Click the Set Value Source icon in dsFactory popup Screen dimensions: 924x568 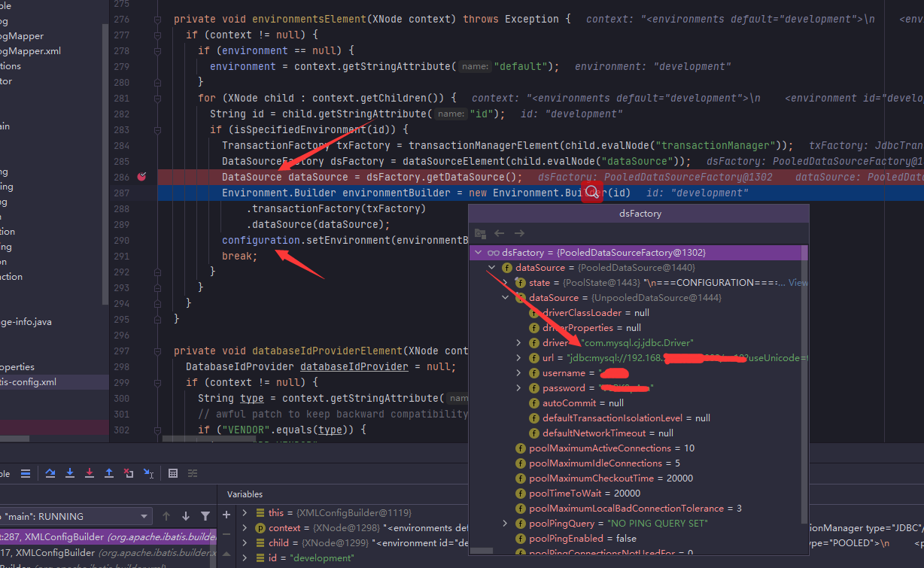[x=480, y=233]
